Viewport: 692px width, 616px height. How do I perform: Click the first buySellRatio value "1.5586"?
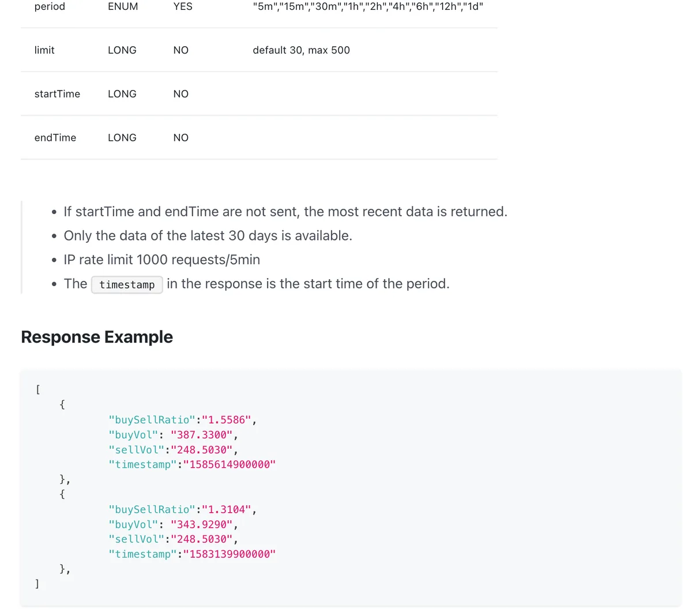pos(227,420)
